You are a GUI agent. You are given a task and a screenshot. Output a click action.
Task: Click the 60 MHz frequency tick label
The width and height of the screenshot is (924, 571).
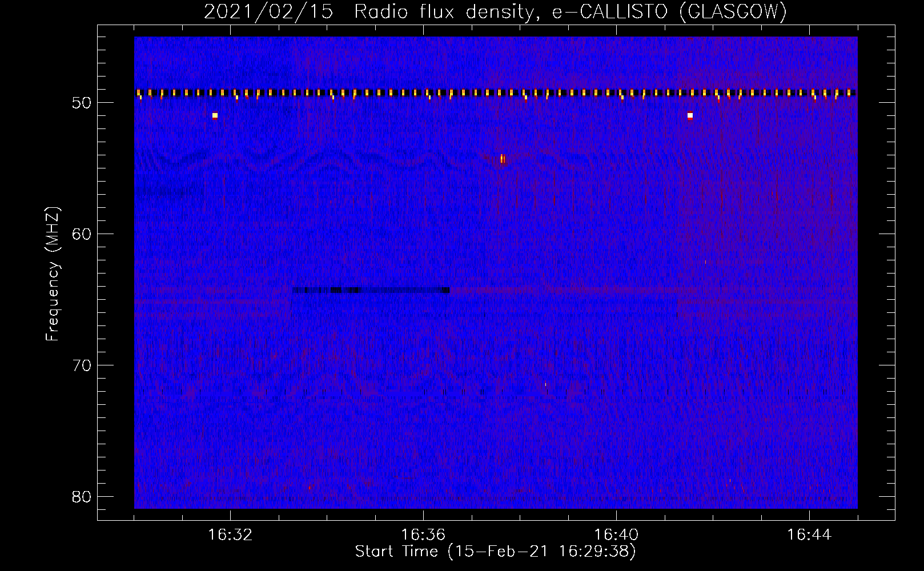point(82,234)
